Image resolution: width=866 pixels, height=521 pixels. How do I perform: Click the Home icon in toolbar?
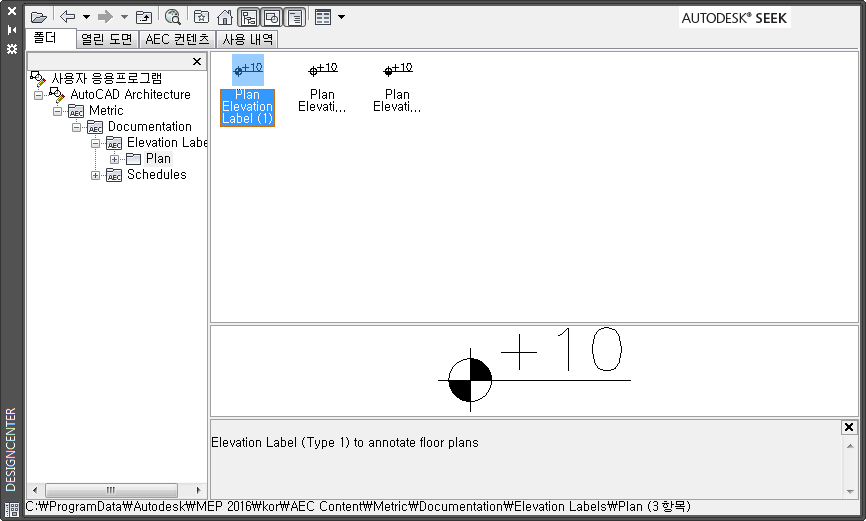225,18
